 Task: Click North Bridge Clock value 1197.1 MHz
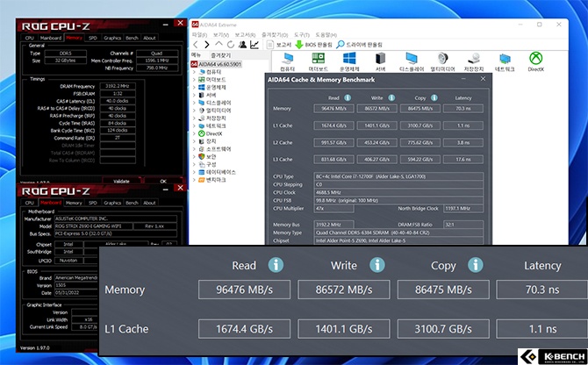[463, 208]
